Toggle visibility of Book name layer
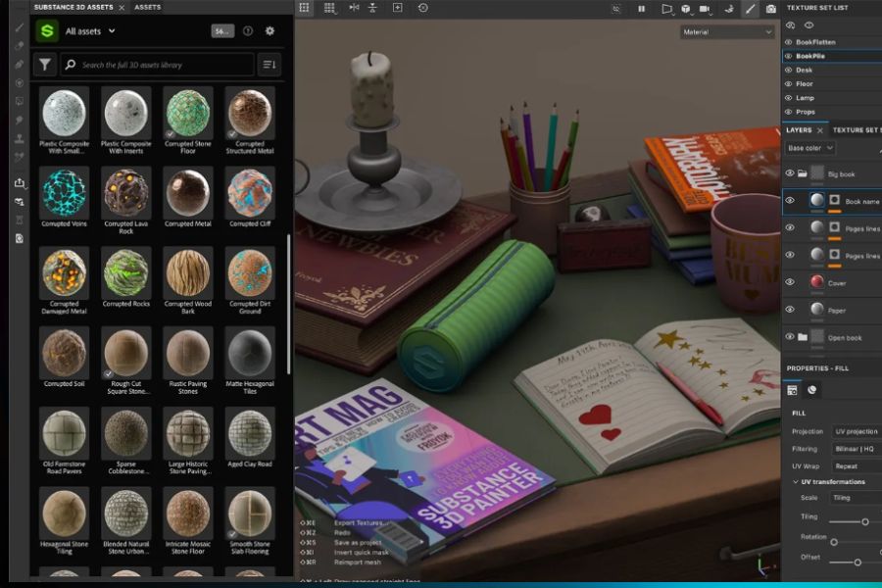Screen dimensions: 882x588 pyautogui.click(x=790, y=200)
